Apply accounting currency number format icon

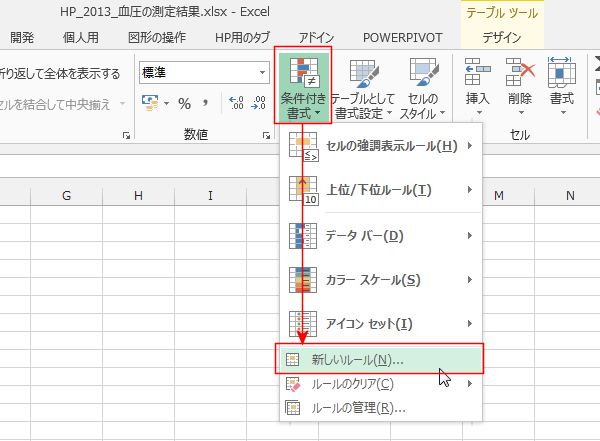click(150, 103)
